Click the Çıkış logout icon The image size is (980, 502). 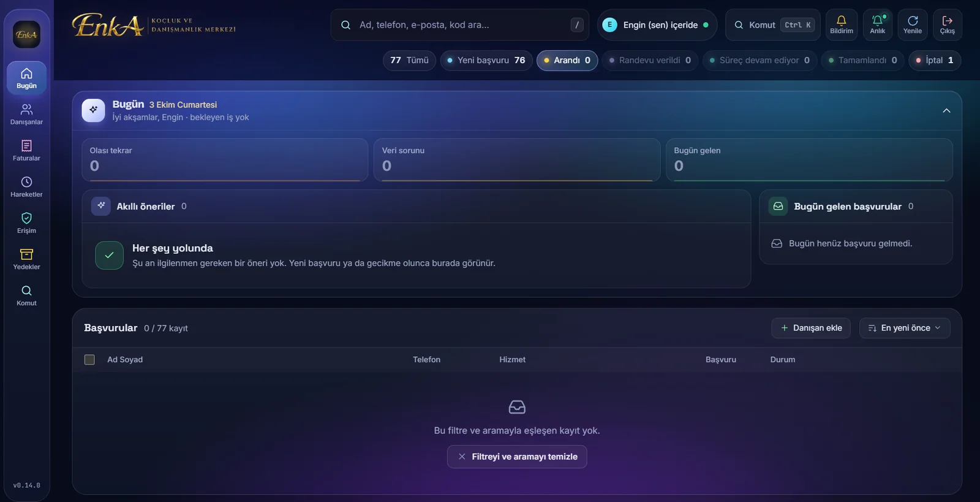click(x=948, y=25)
